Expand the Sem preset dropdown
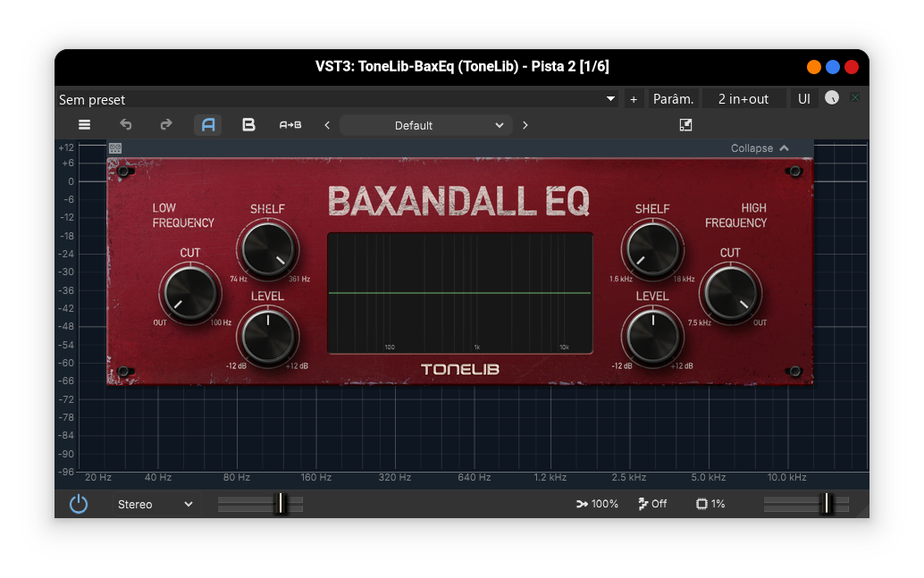Screen dimensions: 924x578 (x=610, y=99)
